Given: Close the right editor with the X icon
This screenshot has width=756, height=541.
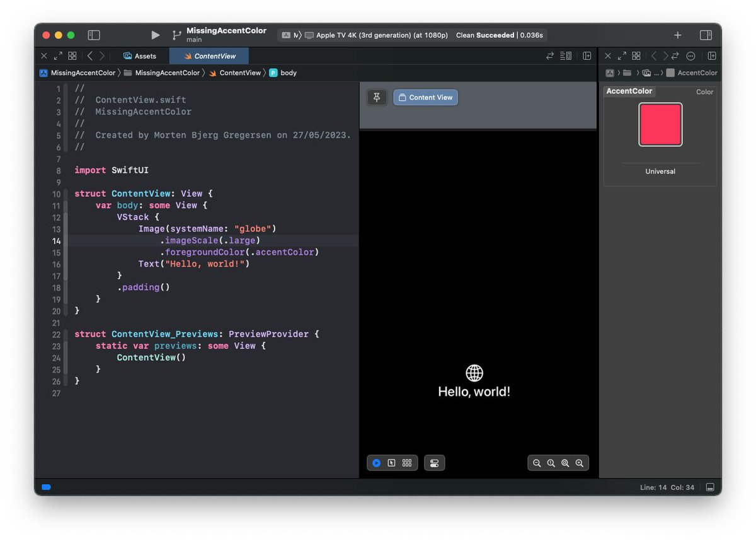Looking at the screenshot, I should coord(608,56).
